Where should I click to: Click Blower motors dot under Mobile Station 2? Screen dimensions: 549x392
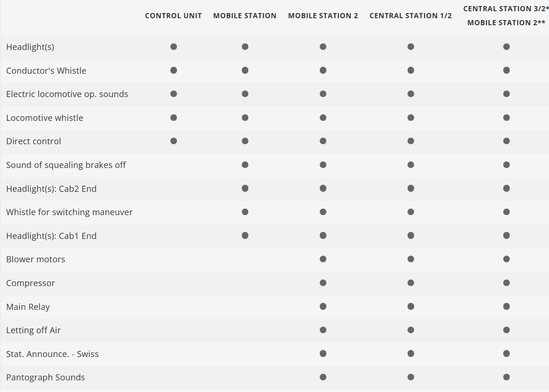tap(323, 259)
